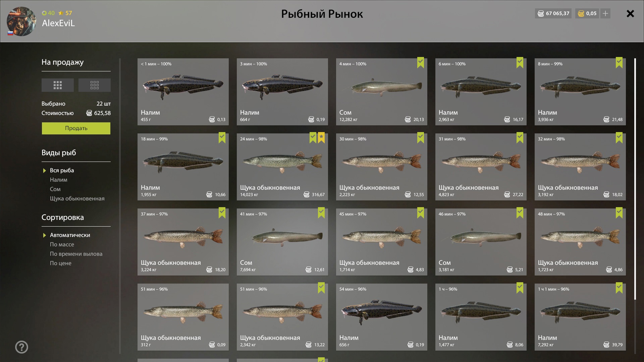
Task: Select the Вся рыба filter arrow
Action: click(44, 171)
